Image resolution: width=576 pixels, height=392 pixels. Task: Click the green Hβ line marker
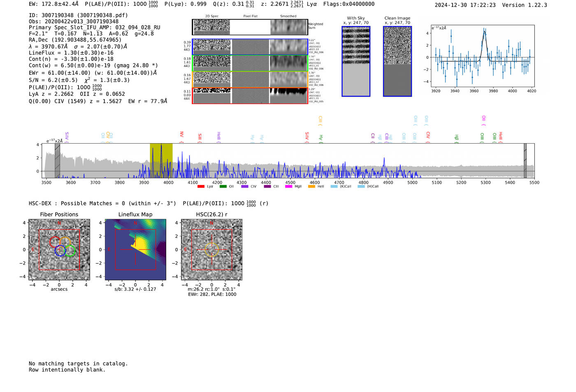click(456, 139)
